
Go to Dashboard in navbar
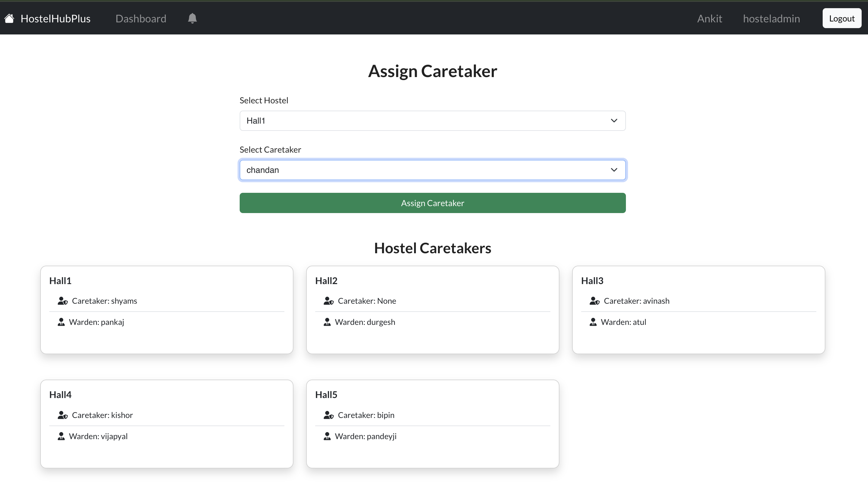coord(141,18)
